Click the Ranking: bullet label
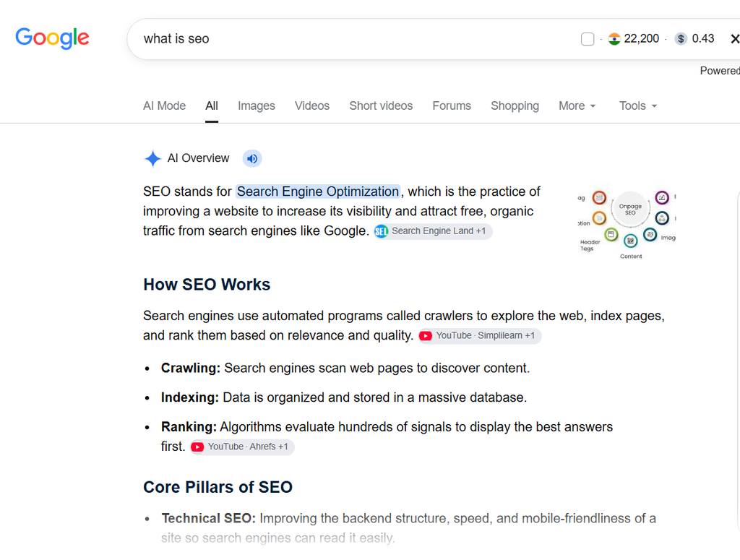The image size is (740, 560). pyautogui.click(x=189, y=427)
